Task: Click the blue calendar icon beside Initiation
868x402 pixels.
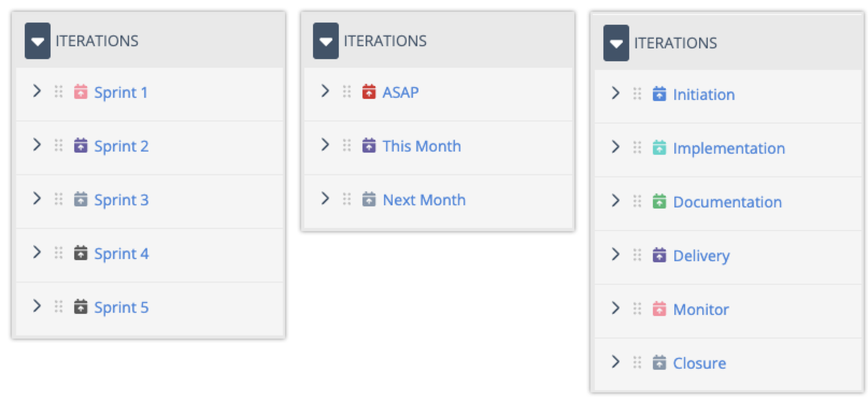Action: click(659, 94)
